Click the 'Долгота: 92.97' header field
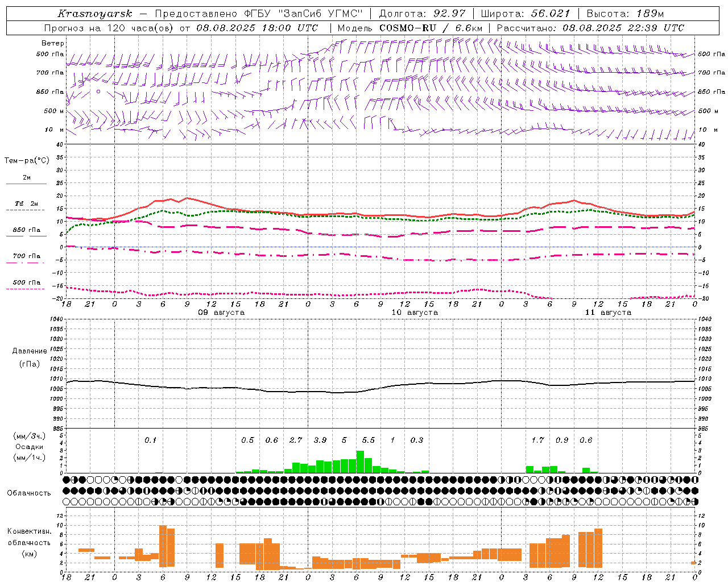The height and width of the screenshot is (582, 728). point(422,14)
